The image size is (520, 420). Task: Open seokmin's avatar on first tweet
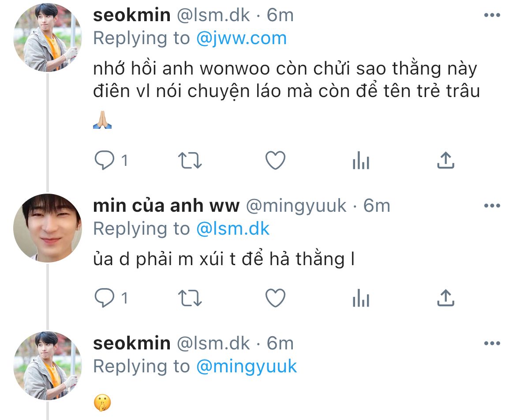48,37
